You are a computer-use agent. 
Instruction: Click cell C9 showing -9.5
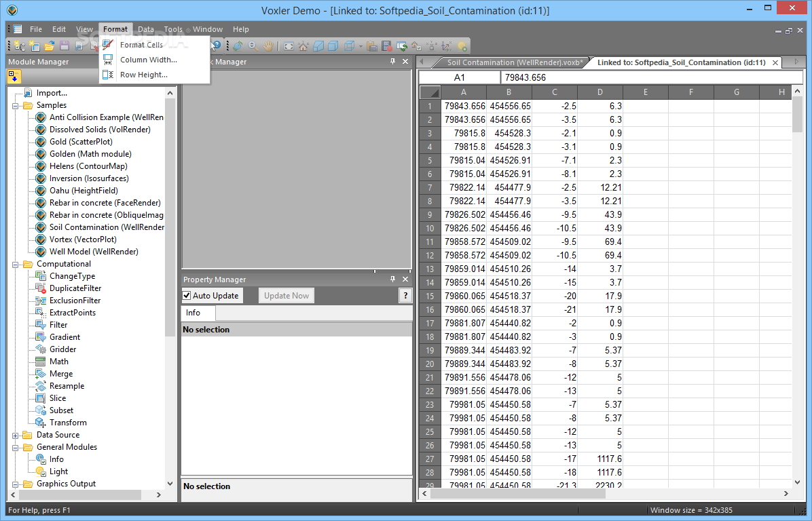point(555,215)
